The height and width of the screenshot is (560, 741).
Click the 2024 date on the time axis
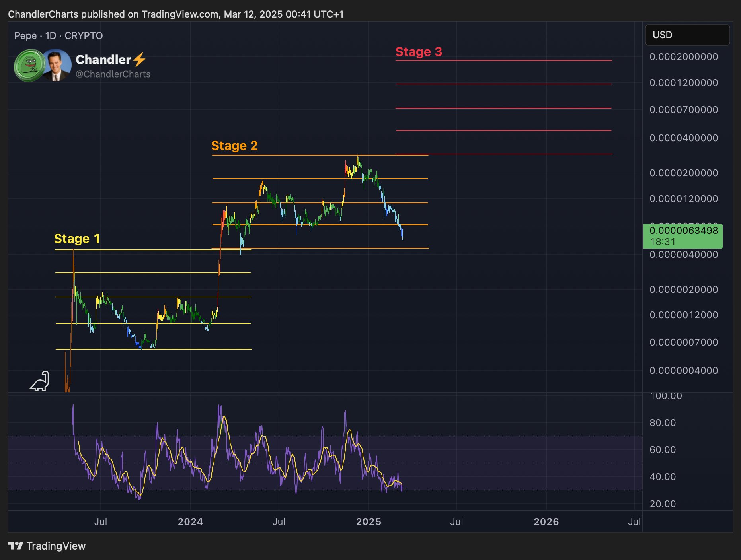[190, 522]
